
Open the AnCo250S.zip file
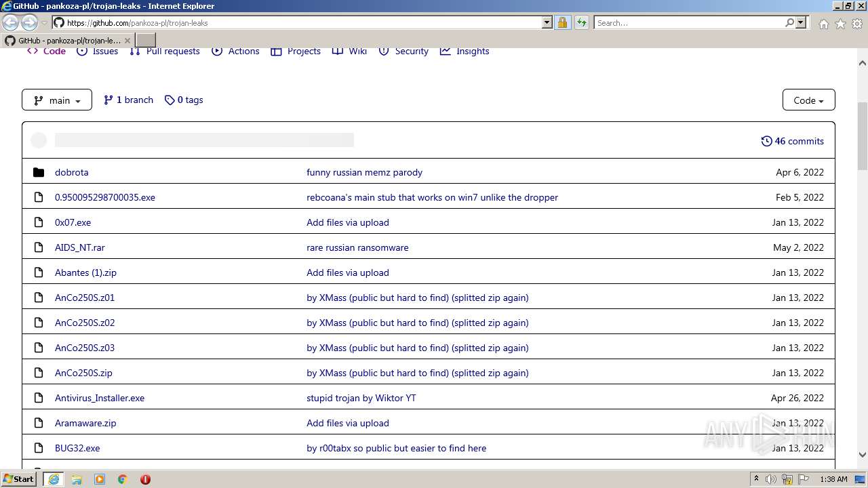pos(83,373)
